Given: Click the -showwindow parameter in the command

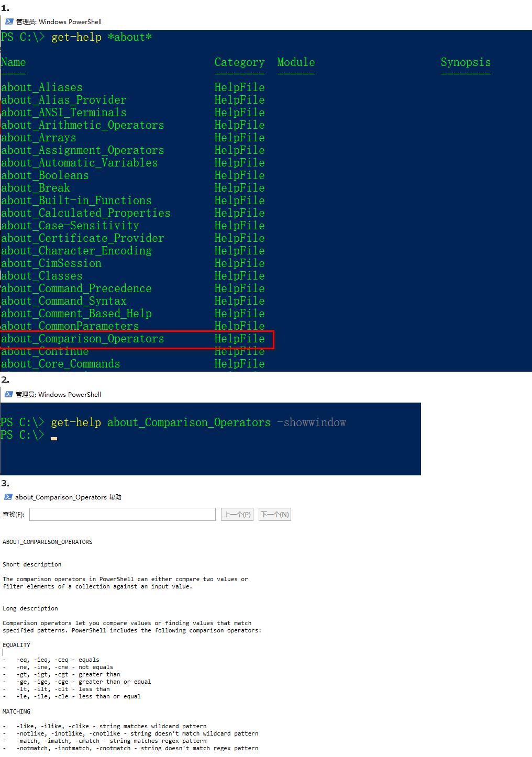Looking at the screenshot, I should [x=312, y=422].
